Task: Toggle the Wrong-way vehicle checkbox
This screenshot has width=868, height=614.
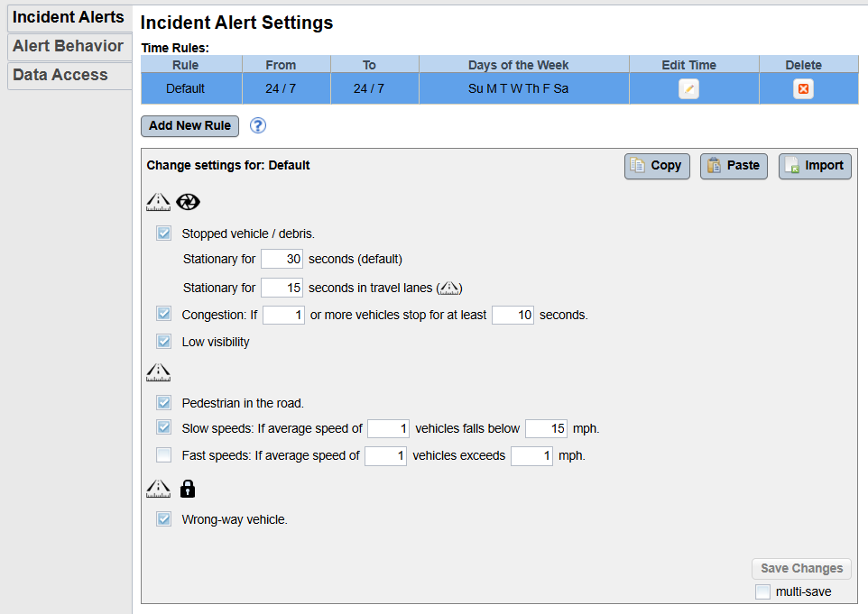Action: tap(164, 518)
